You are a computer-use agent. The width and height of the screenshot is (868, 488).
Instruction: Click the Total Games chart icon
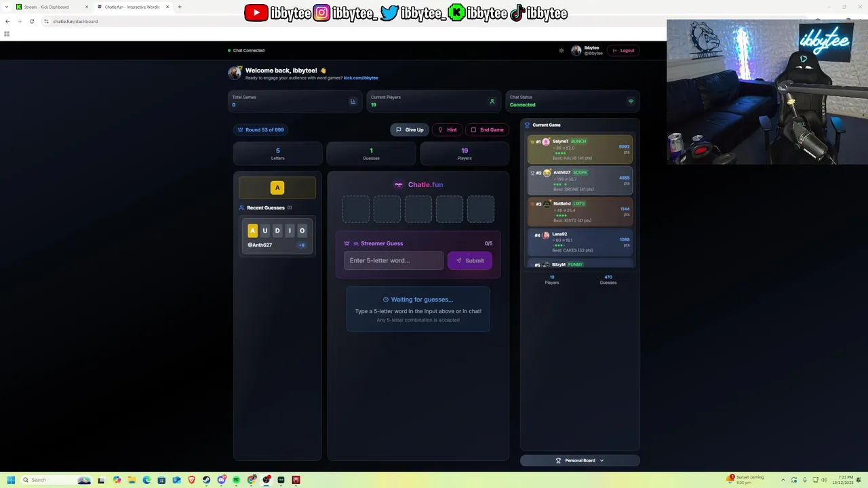353,102
